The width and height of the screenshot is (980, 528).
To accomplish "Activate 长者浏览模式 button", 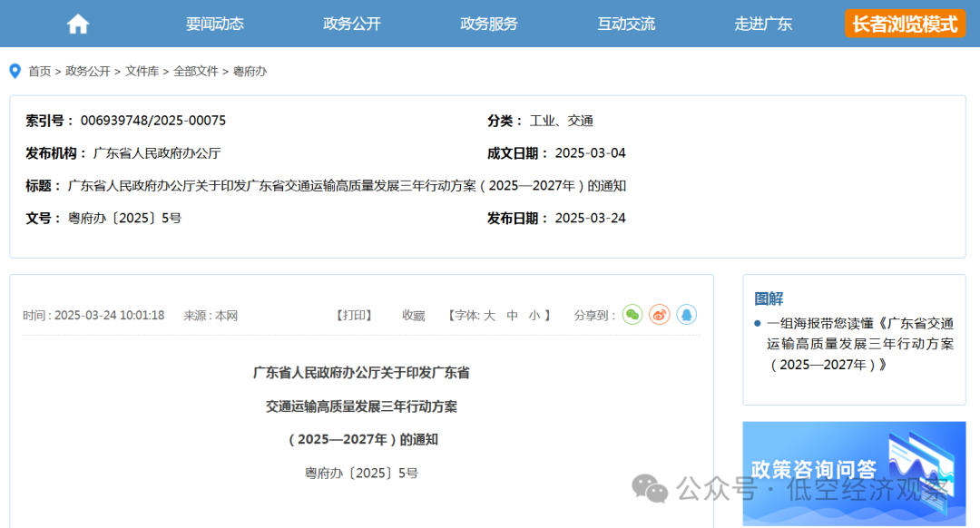I will pos(904,23).
